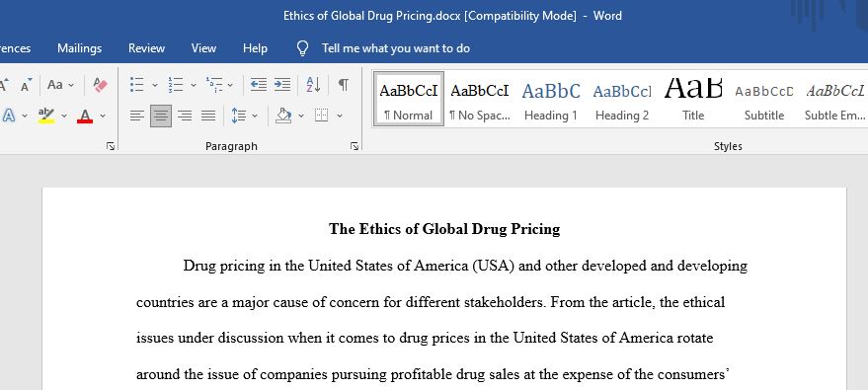The width and height of the screenshot is (868, 390).
Task: Click Line and Paragraph Spacing icon
Action: point(239,116)
